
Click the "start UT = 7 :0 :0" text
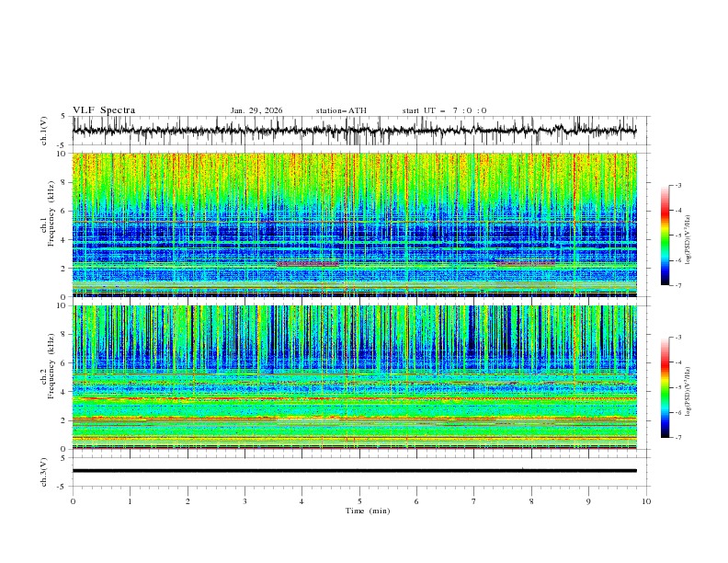[444, 110]
